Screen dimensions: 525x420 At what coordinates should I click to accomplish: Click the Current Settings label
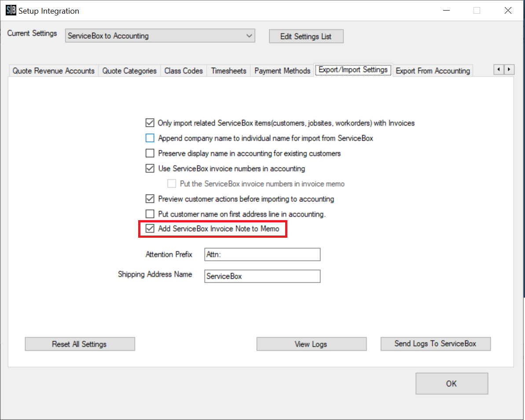pos(32,33)
